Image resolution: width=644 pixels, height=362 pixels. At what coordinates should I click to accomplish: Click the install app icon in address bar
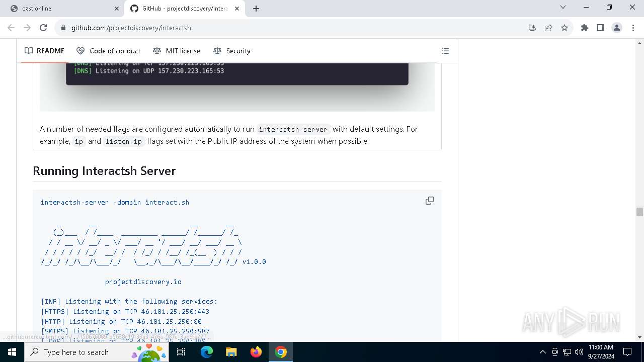pyautogui.click(x=532, y=28)
